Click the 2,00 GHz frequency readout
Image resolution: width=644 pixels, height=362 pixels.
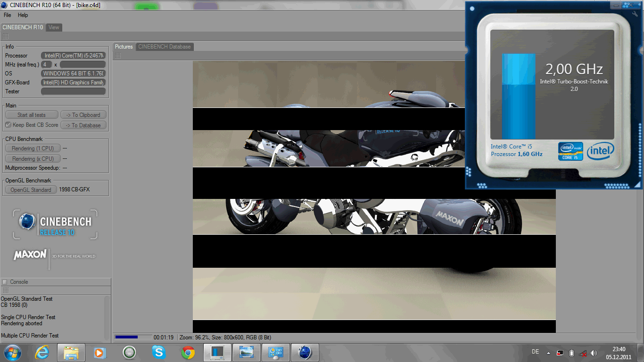click(x=574, y=69)
